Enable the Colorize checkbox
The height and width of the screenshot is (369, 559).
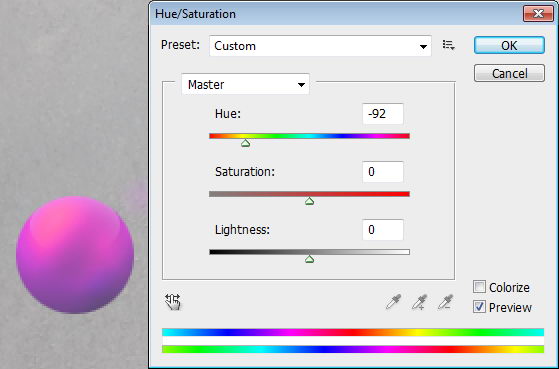pos(479,287)
